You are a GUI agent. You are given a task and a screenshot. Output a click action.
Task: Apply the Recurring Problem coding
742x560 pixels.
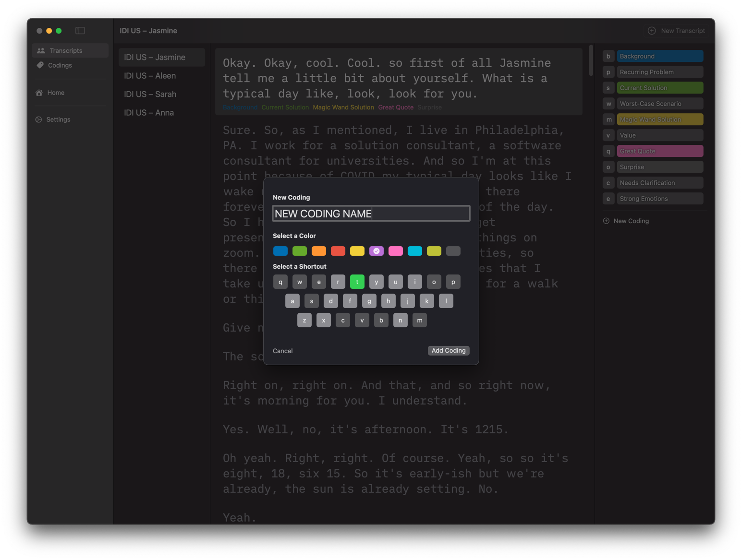660,72
